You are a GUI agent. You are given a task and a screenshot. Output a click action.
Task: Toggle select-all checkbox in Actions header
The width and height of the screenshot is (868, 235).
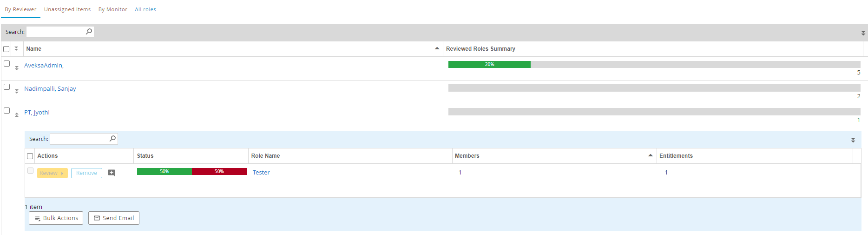click(30, 156)
